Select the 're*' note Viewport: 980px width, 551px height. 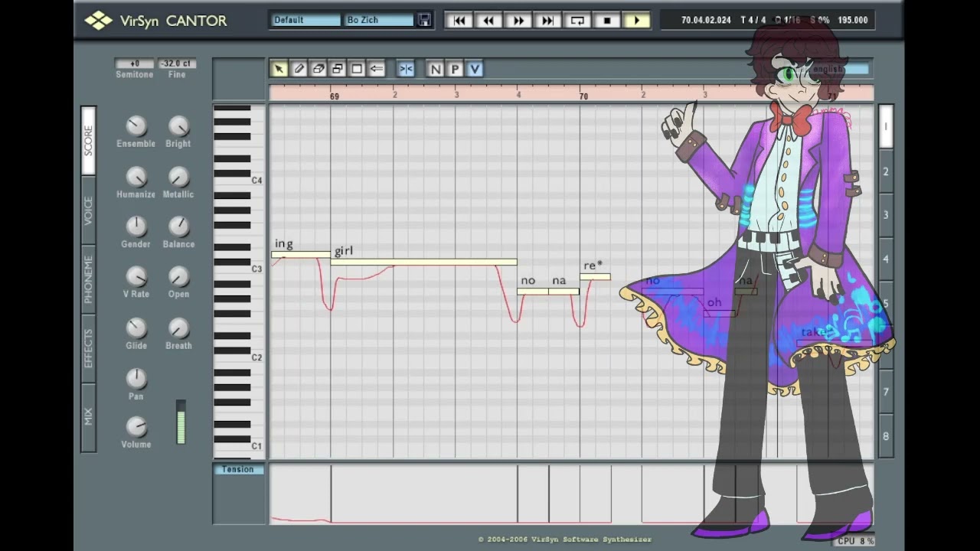(595, 276)
